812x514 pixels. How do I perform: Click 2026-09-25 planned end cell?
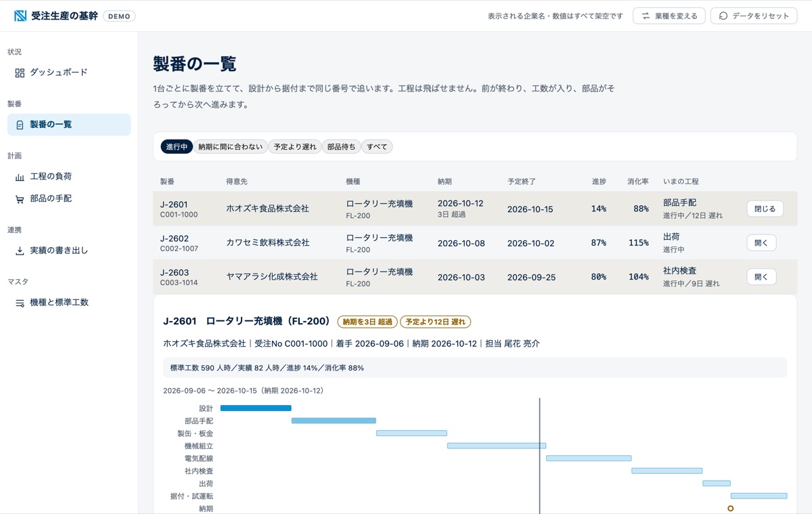[531, 277]
